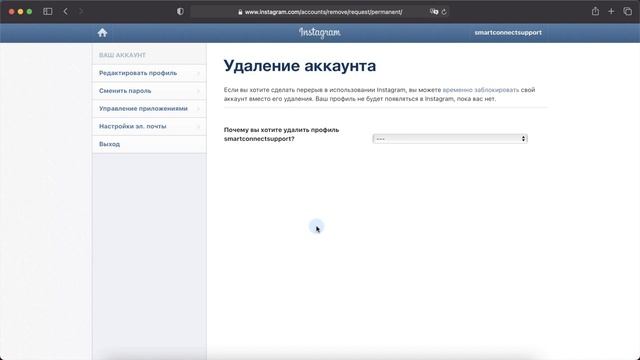640x360 pixels.
Task: Click the временно заблокировать link
Action: click(481, 90)
